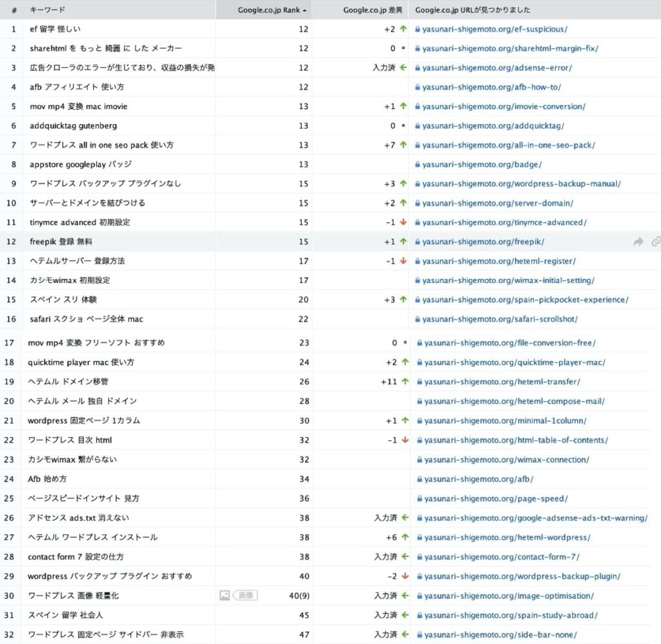Open the imovie-conversion URL link

click(x=503, y=107)
